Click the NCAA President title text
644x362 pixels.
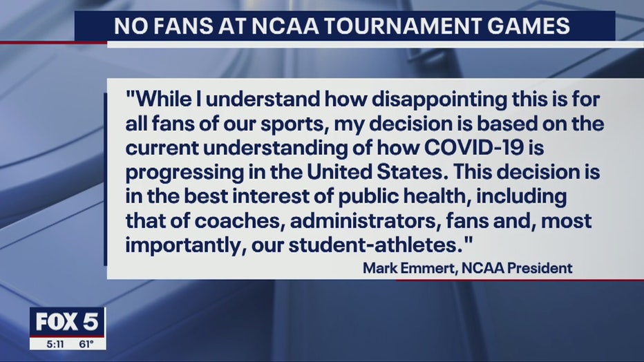pyautogui.click(x=517, y=269)
